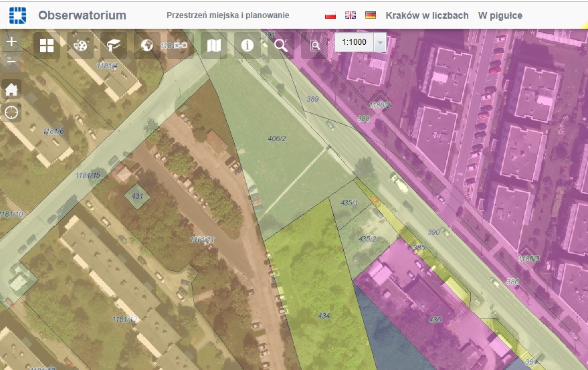Click the locate-my-position crosshair button
This screenshot has width=588, height=370.
click(11, 112)
